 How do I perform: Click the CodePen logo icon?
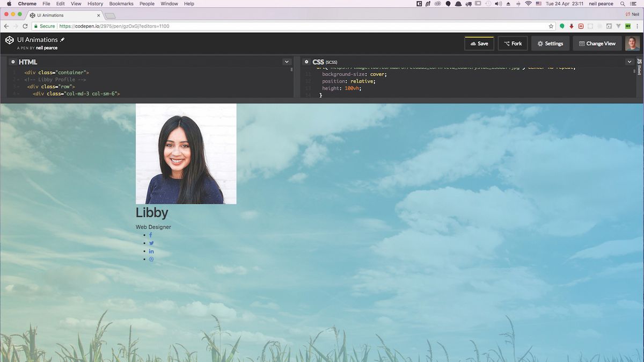click(x=9, y=40)
